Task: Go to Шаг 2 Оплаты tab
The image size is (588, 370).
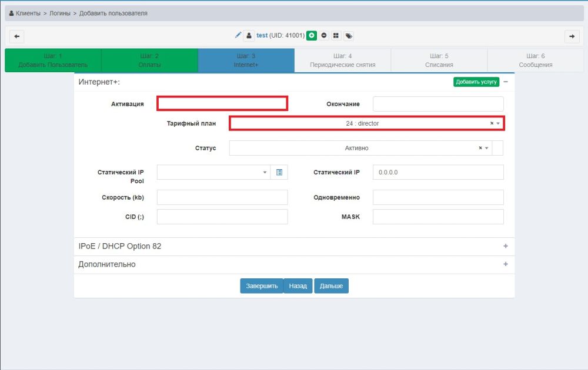Action: [149, 60]
